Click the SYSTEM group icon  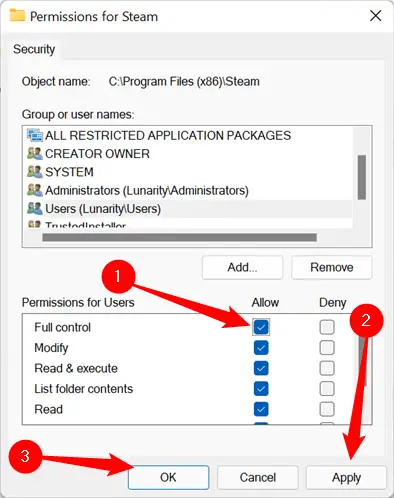pyautogui.click(x=35, y=172)
